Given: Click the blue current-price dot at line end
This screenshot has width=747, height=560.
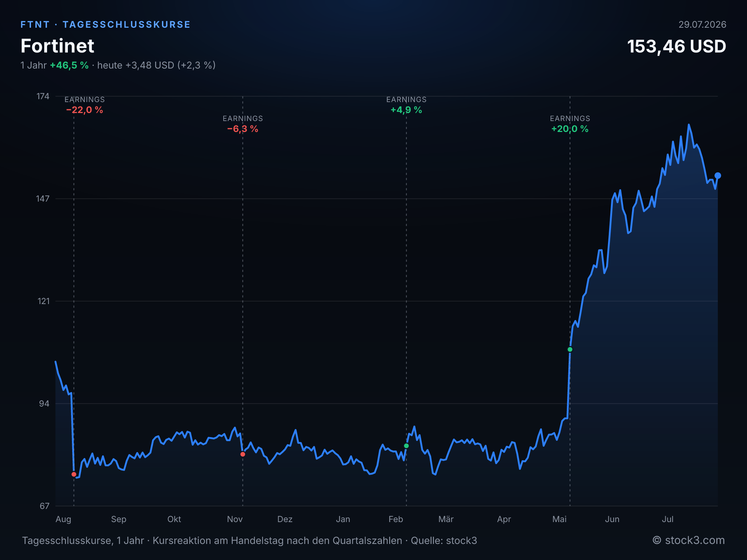Looking at the screenshot, I should tap(717, 176).
